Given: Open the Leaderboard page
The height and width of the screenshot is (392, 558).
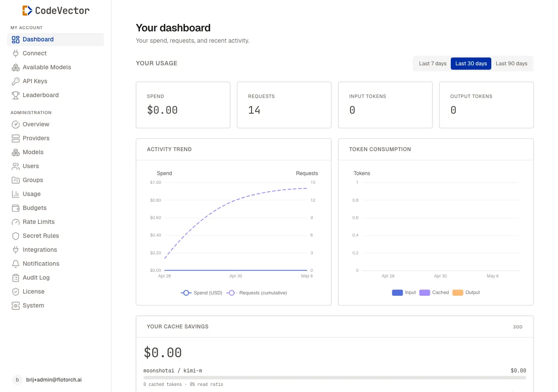Looking at the screenshot, I should (x=55, y=95).
